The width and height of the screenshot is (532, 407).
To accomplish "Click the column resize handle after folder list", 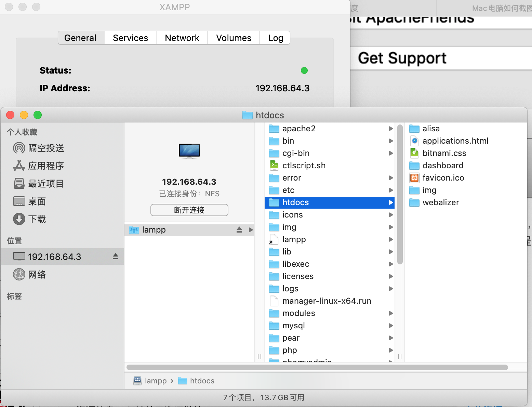I will click(400, 357).
